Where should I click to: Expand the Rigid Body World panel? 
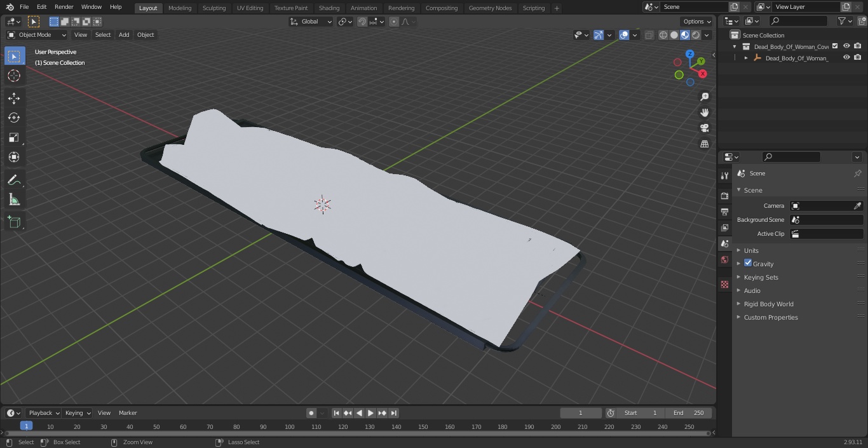pyautogui.click(x=768, y=304)
